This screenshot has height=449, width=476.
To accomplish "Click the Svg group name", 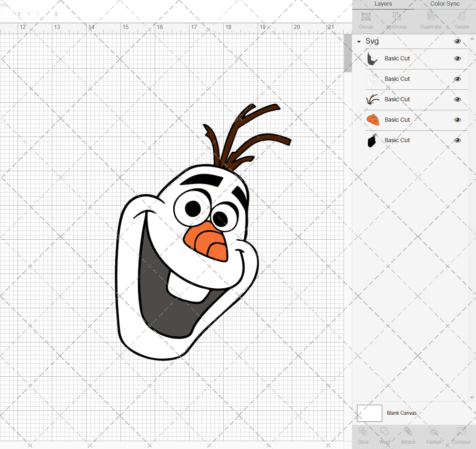I will coord(372,41).
